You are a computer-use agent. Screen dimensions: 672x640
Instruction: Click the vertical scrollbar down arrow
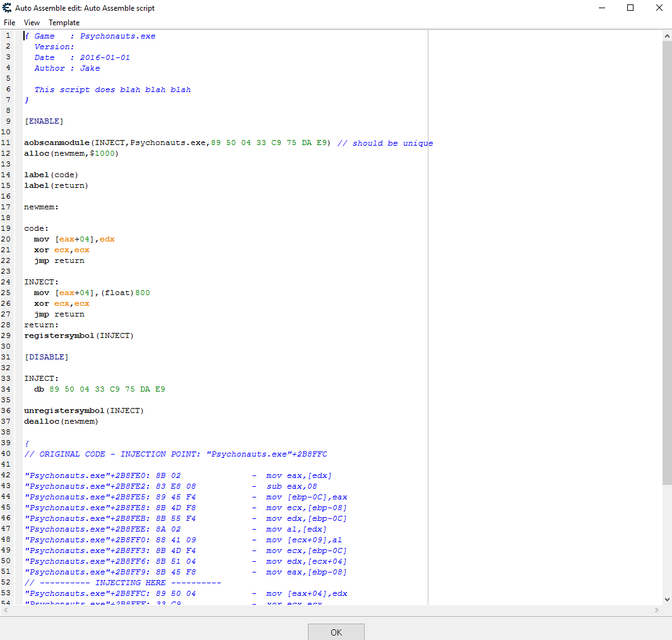[667, 599]
